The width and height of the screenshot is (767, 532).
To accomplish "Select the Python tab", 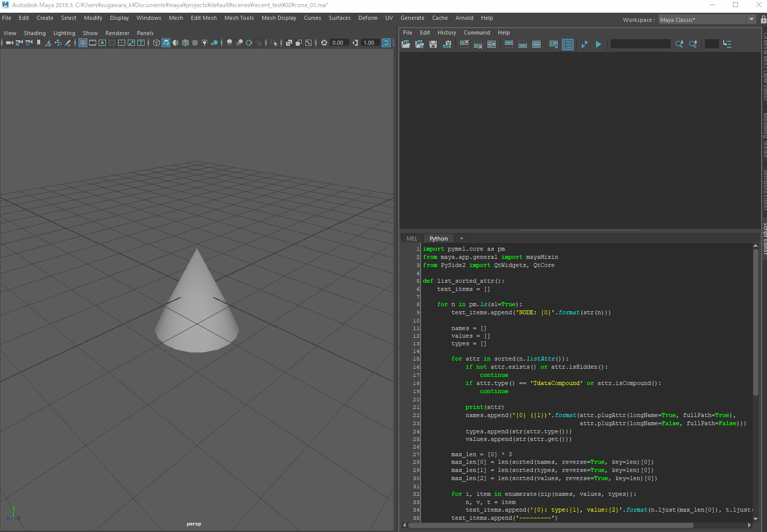I will (438, 239).
